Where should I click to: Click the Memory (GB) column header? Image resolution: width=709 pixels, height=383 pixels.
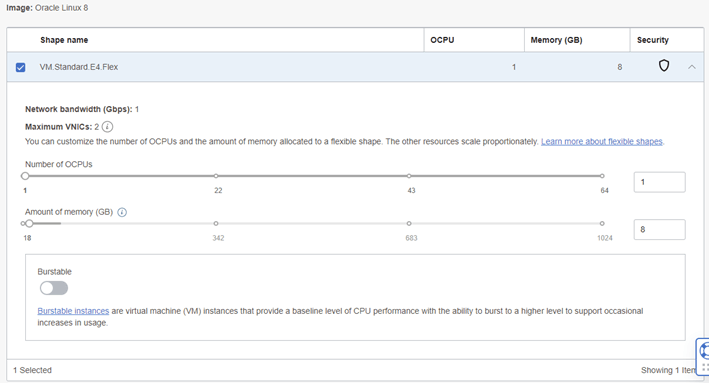pyautogui.click(x=557, y=40)
